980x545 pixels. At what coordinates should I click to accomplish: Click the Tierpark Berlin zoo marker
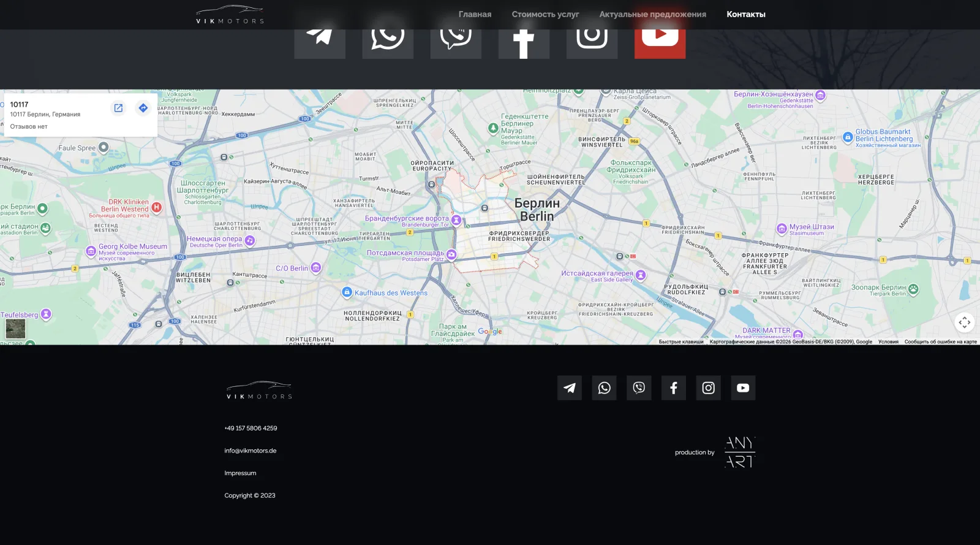coord(913,289)
